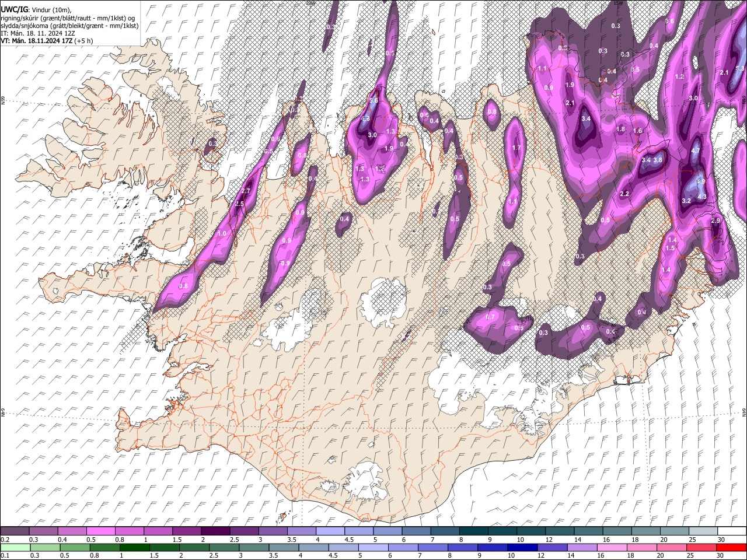The height and width of the screenshot is (560, 747).
Task: Select the dark green swatch at 1 in the lower legend
Action: (x=134, y=547)
